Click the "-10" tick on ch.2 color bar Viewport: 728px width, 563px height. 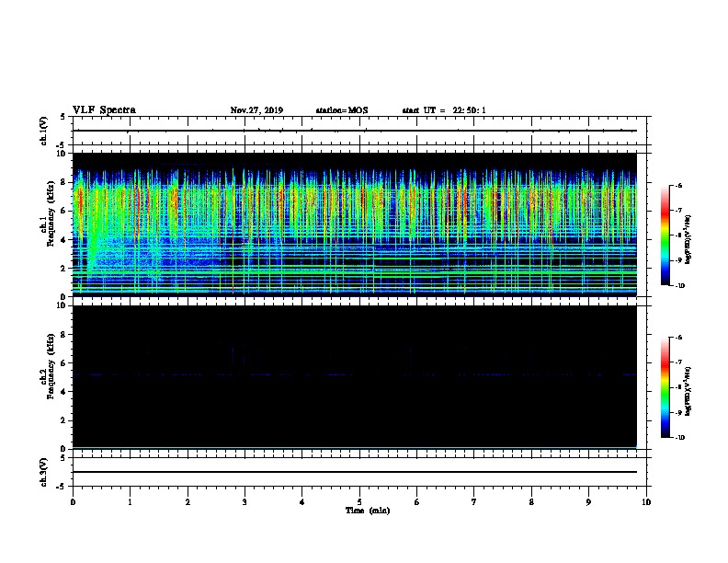[x=679, y=438]
